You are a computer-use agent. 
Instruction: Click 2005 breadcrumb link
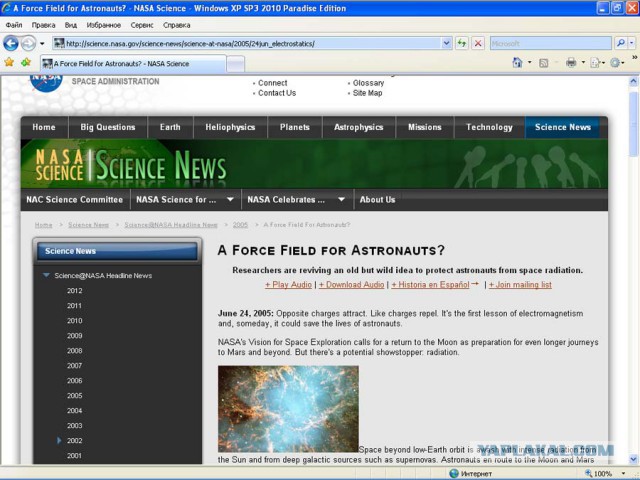pyautogui.click(x=240, y=225)
